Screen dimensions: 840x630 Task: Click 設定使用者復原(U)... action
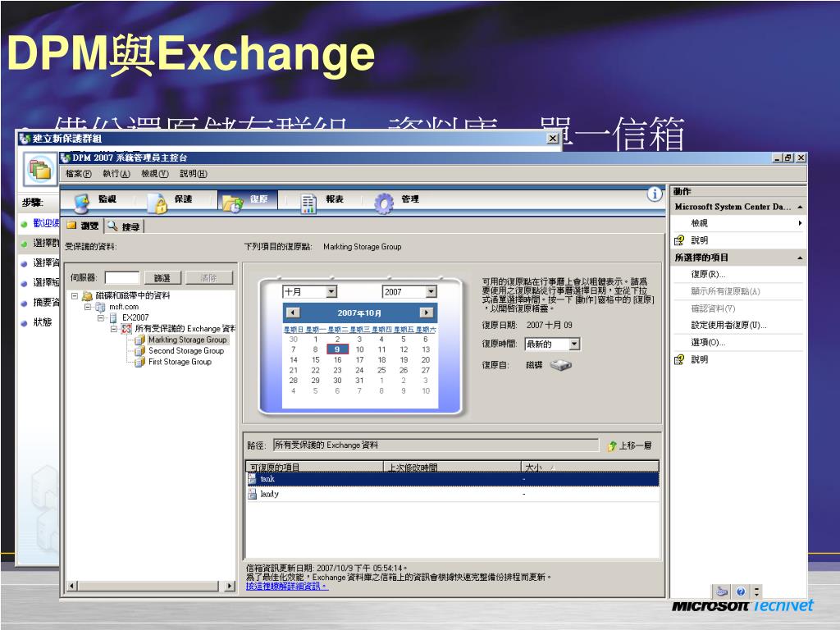[x=728, y=325]
